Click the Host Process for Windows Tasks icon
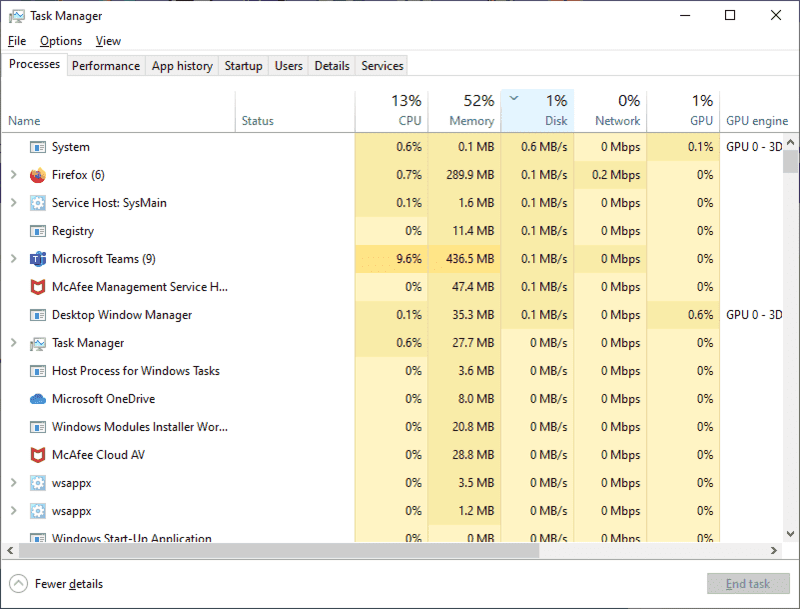The width and height of the screenshot is (800, 609). (x=38, y=371)
